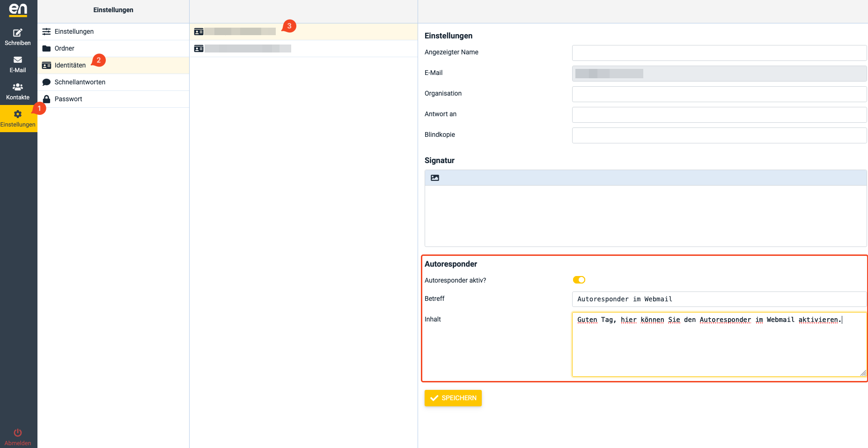Grab the Inhalt textarea resize handle
The width and height of the screenshot is (868, 448).
(863, 373)
